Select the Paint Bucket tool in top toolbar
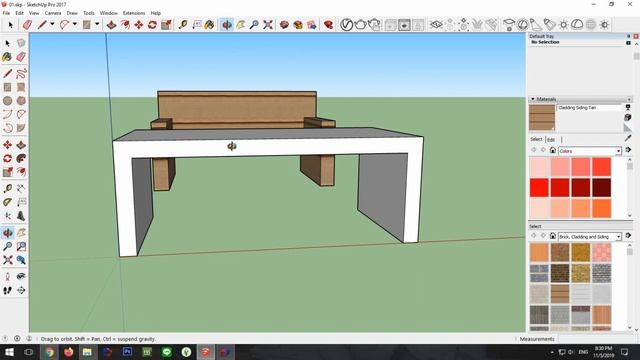This screenshot has height=360, width=640. (x=209, y=25)
